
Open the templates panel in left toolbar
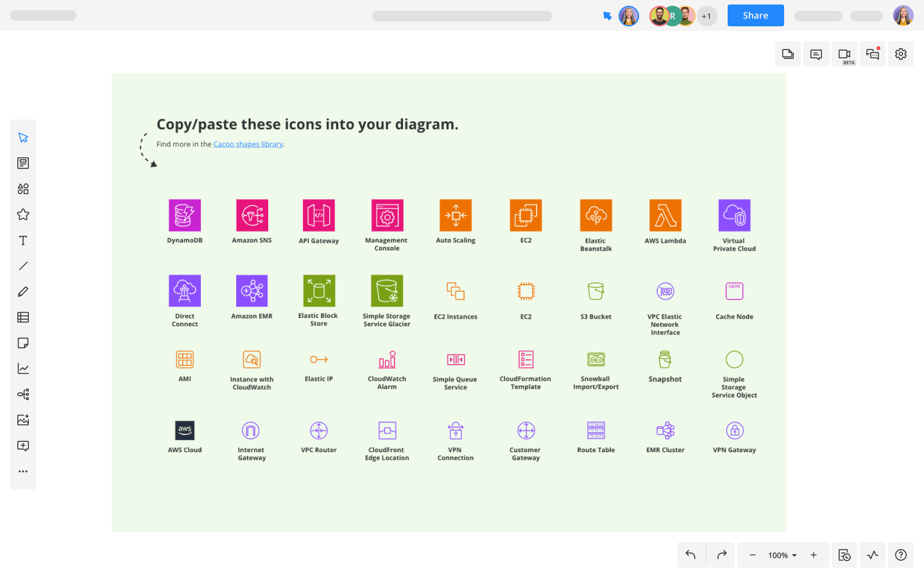[x=23, y=163]
